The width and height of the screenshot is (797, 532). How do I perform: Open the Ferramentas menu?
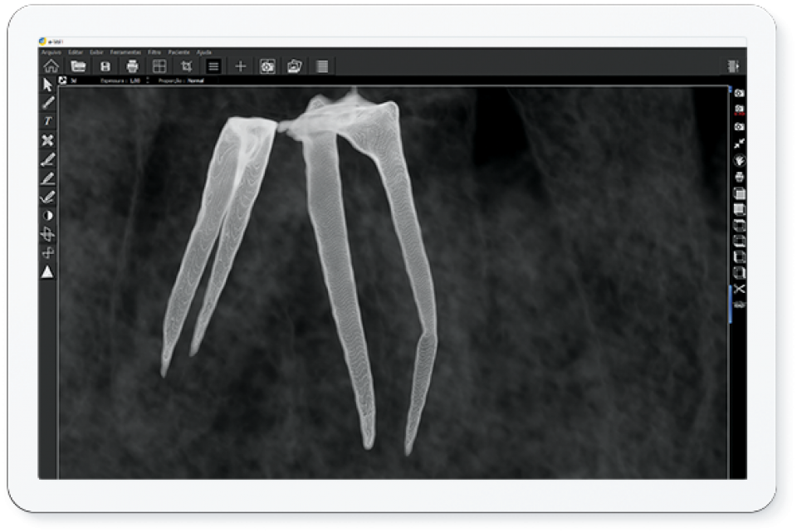click(125, 52)
